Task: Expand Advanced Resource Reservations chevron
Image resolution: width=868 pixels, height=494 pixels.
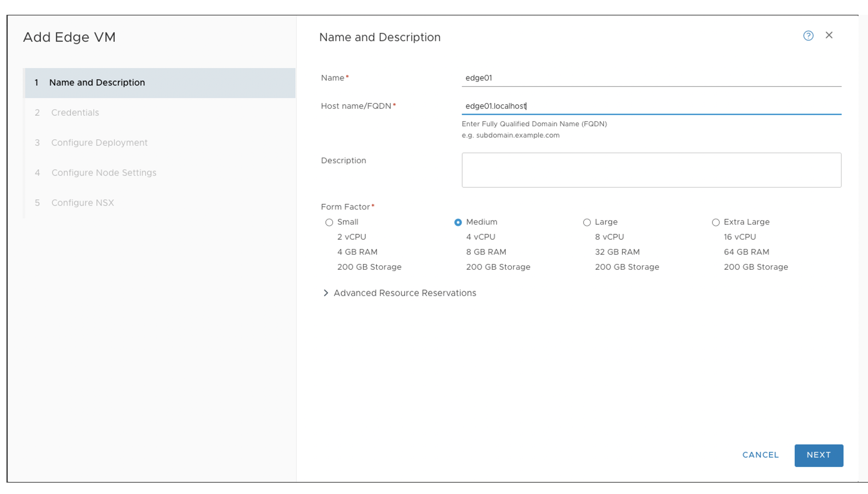Action: point(326,293)
